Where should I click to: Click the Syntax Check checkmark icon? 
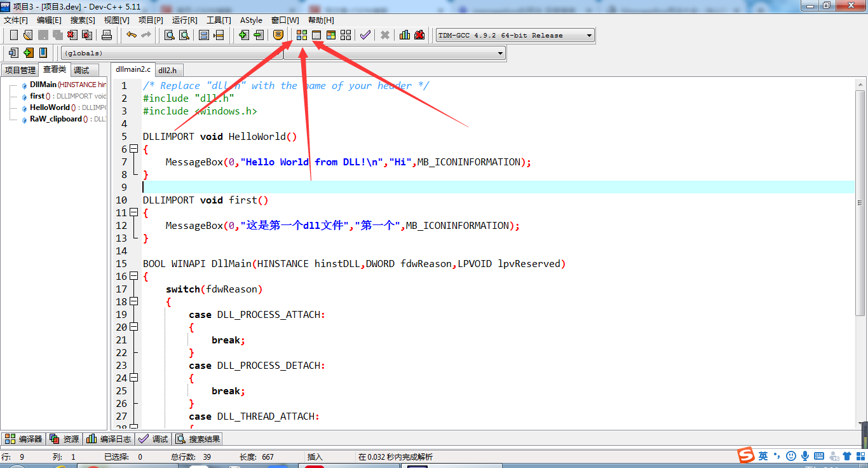click(x=365, y=35)
